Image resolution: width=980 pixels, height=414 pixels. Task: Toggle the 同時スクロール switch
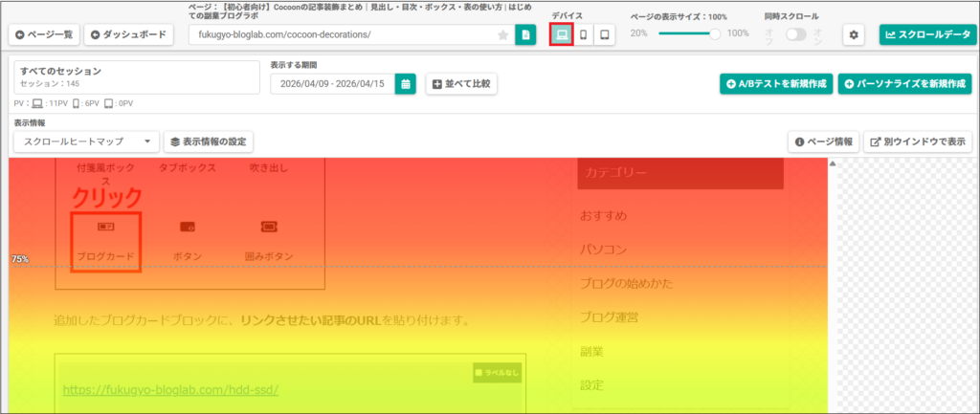click(x=796, y=35)
